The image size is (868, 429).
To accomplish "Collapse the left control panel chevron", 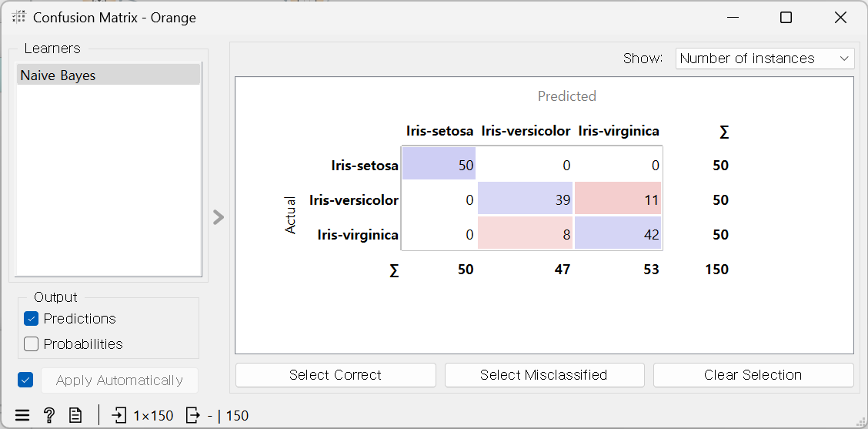I will coord(219,217).
